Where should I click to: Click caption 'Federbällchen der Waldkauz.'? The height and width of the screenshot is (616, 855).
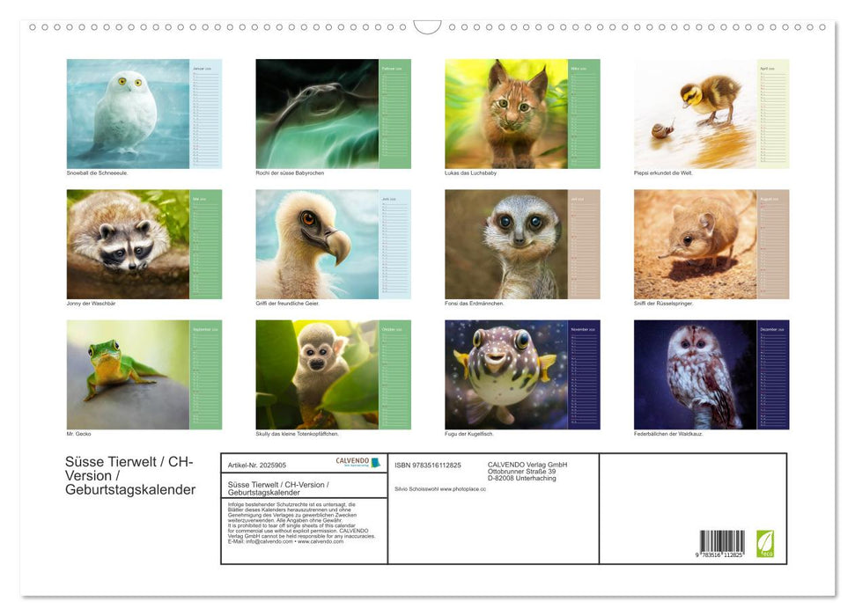668,434
